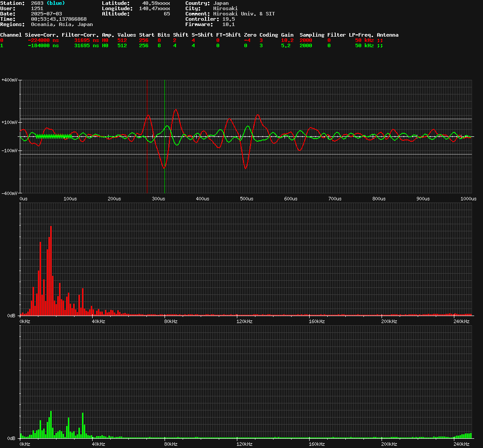
Task: Click the "+400mV" axis label
Action: pos(9,80)
